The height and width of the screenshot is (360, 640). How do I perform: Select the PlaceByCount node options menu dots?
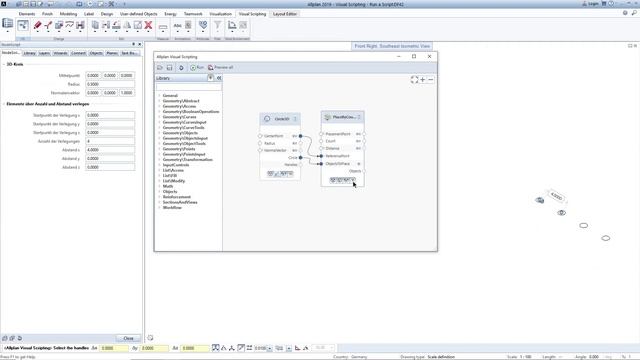[359, 117]
